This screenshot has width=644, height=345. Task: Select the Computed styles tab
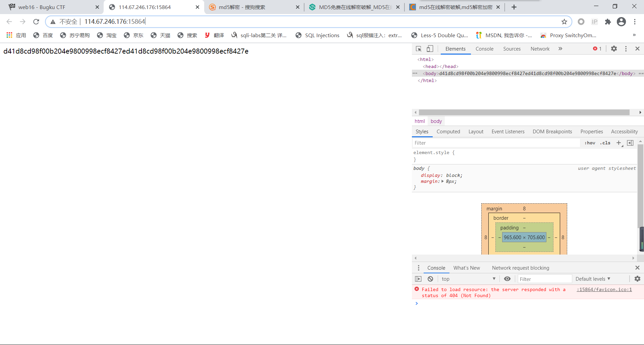(x=448, y=132)
